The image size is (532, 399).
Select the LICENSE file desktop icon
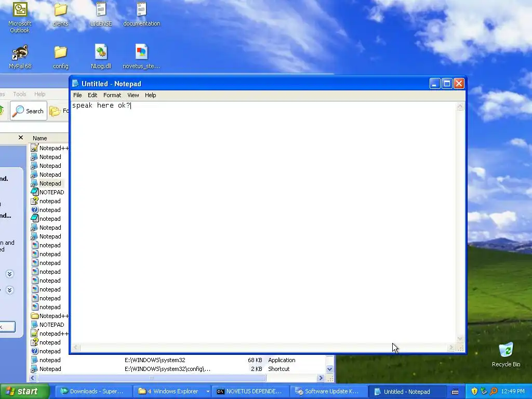point(101,14)
